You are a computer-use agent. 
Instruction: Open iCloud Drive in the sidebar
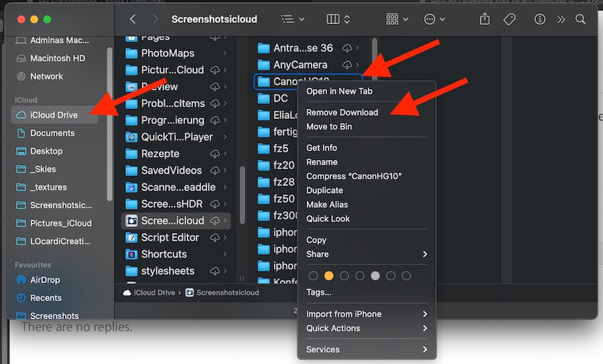point(54,115)
